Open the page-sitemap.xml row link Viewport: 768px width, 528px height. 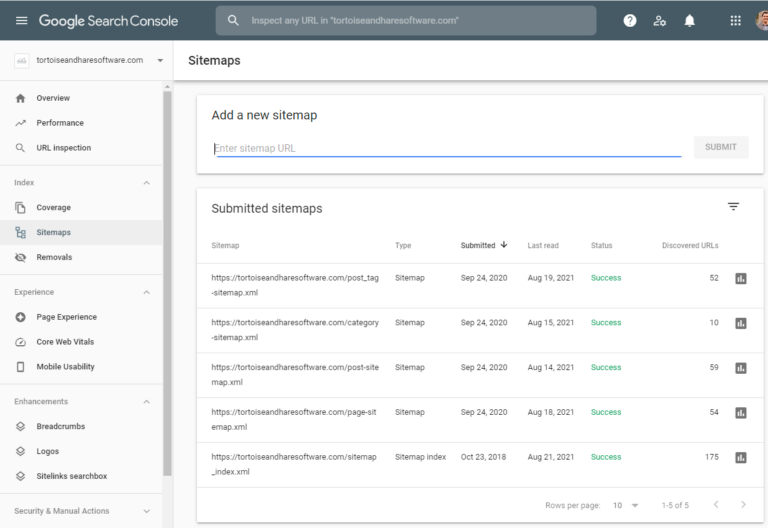pyautogui.click(x=294, y=419)
